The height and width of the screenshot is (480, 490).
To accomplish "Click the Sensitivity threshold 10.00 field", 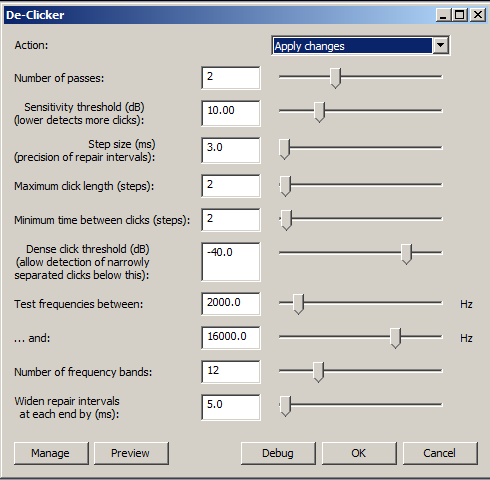I will (x=231, y=113).
